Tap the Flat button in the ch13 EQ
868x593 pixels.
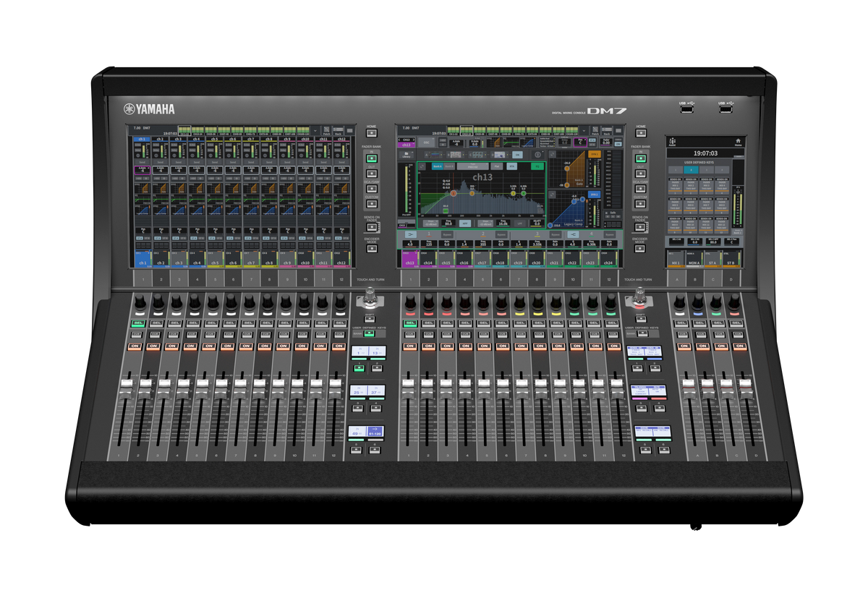tap(497, 166)
